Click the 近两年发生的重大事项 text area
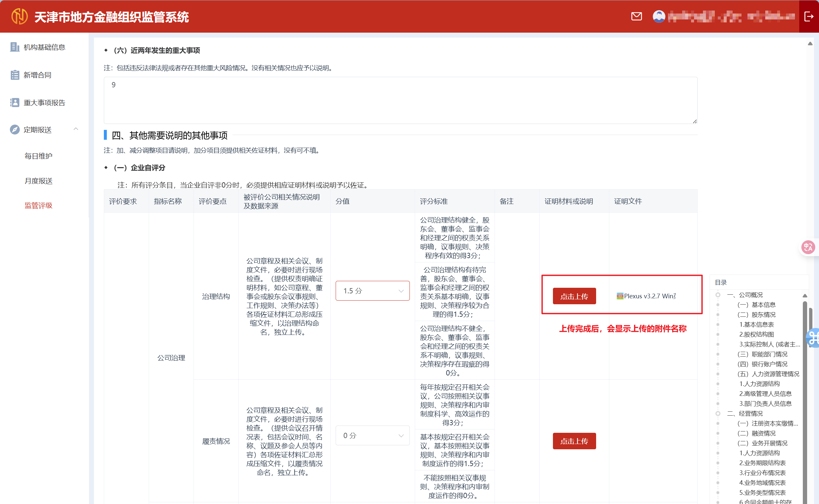Viewport: 819px width, 504px height. point(400,100)
